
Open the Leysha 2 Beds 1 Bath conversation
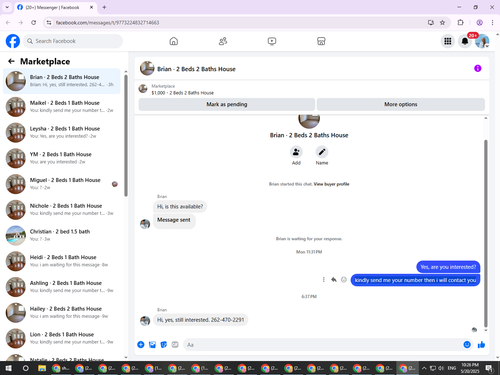[x=62, y=132]
